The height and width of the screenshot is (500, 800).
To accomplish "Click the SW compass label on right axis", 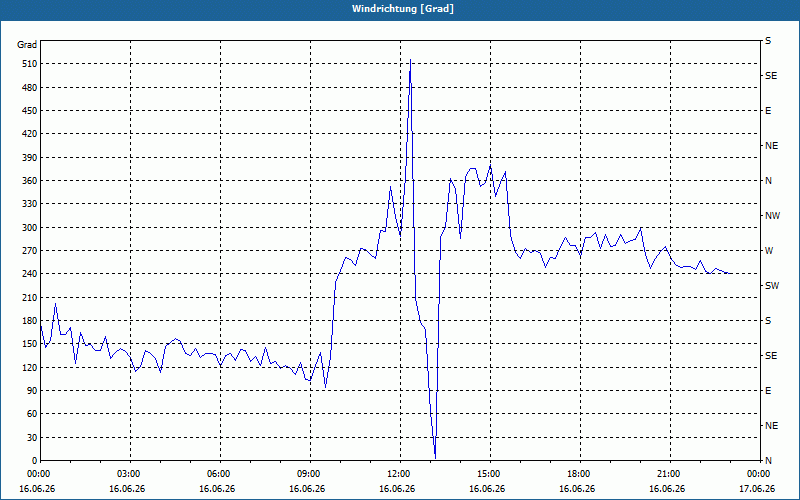I will pos(772,286).
